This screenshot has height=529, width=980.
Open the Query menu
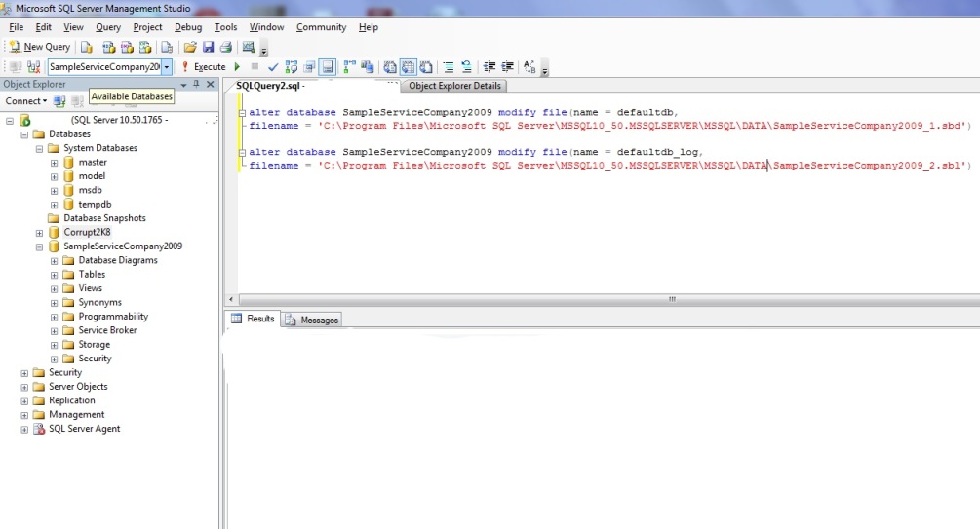pos(108,27)
